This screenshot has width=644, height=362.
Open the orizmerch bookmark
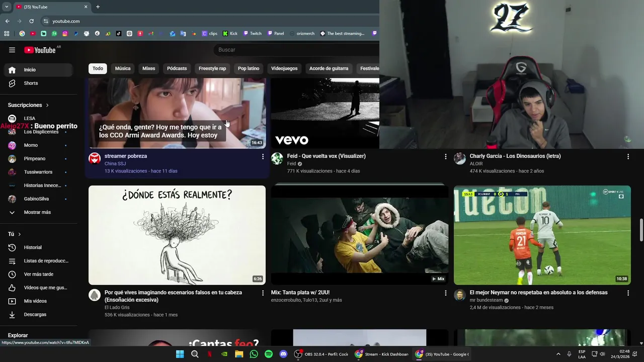tap(301, 34)
